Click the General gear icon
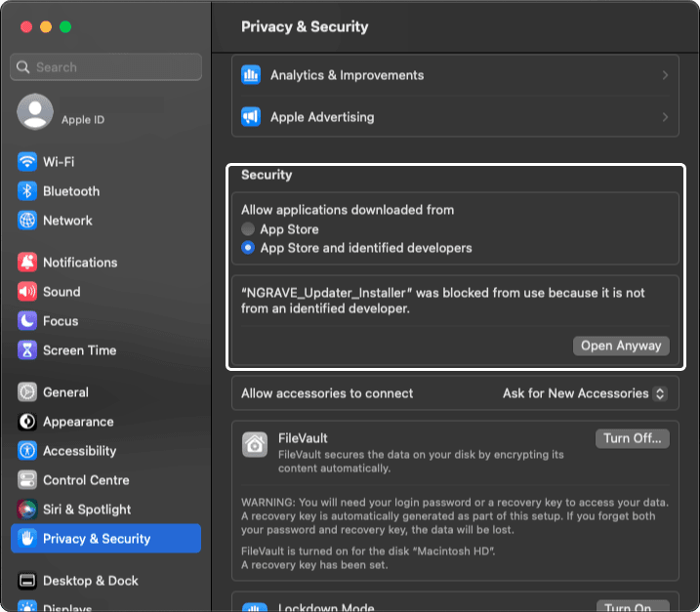Screen dimensions: 700x612 coord(27,392)
